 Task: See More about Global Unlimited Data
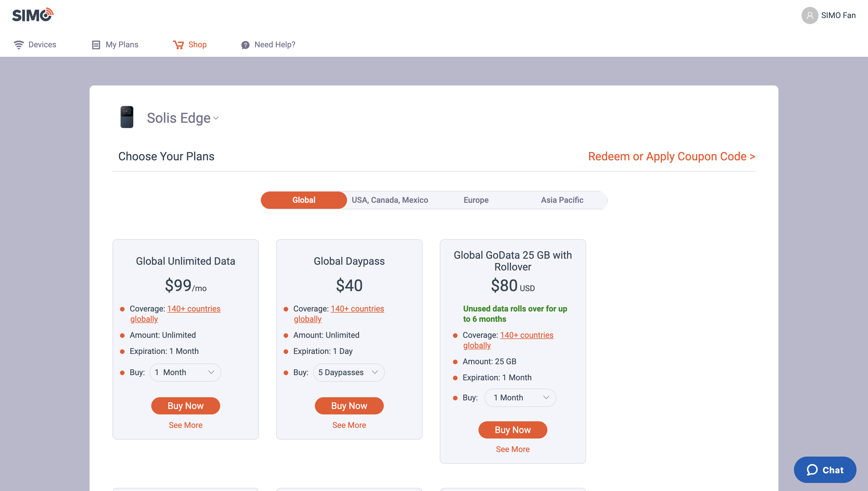(x=185, y=425)
